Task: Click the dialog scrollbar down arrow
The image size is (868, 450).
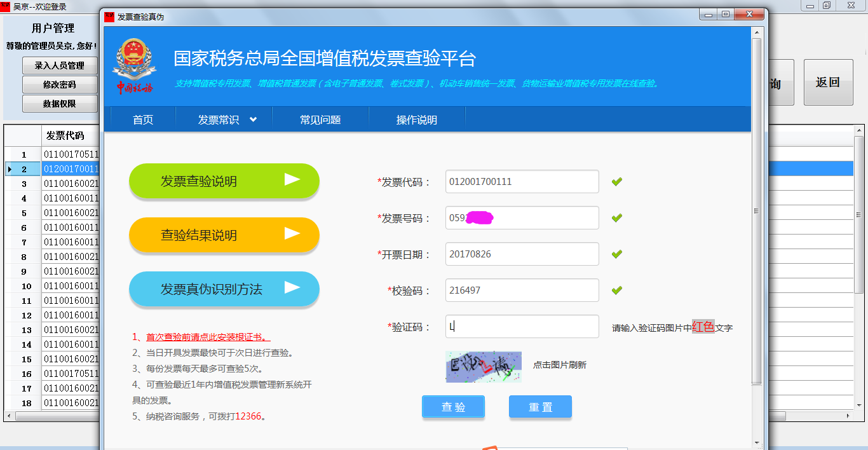Action: [756, 443]
